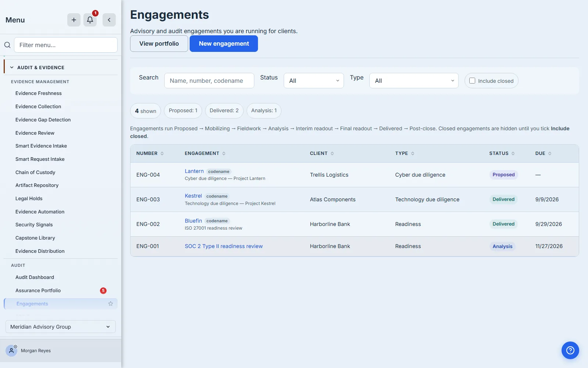Open Assurance Portfolio menu item
Image resolution: width=588 pixels, height=368 pixels.
click(x=38, y=291)
